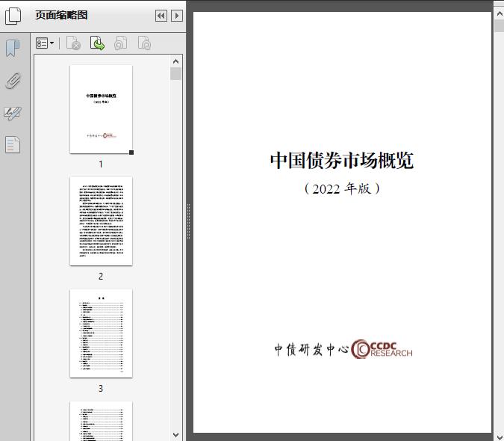This screenshot has height=441, width=504.
Task: Open the page content panel icon
Action: click(x=13, y=145)
